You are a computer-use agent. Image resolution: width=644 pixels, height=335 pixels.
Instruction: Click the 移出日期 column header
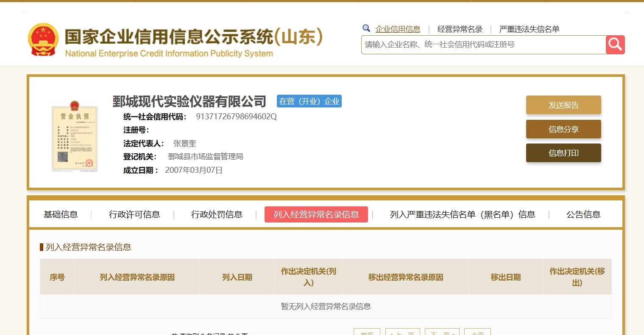click(506, 277)
